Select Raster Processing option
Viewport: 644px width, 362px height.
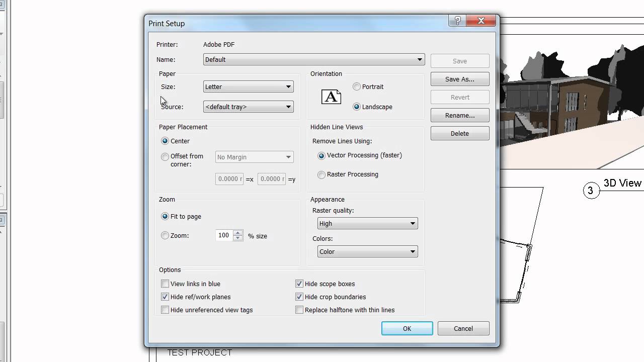348,174
